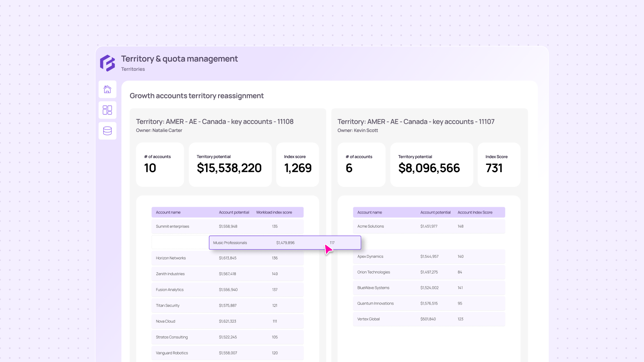Click the Territories breadcrumb link
Viewport: 644px width, 362px height.
click(x=133, y=69)
